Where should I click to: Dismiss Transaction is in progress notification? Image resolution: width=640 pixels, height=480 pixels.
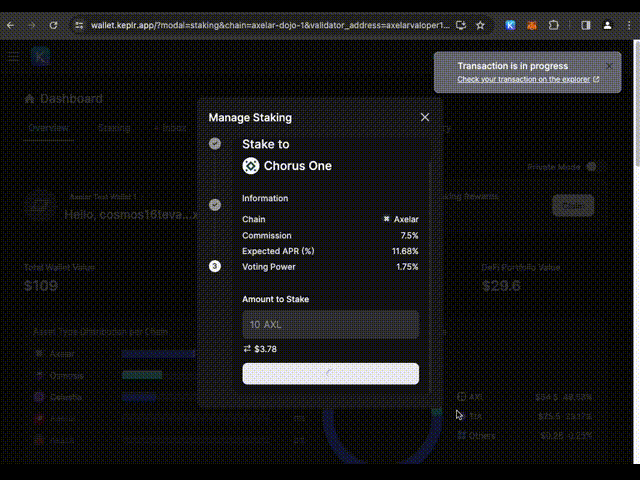tap(609, 66)
